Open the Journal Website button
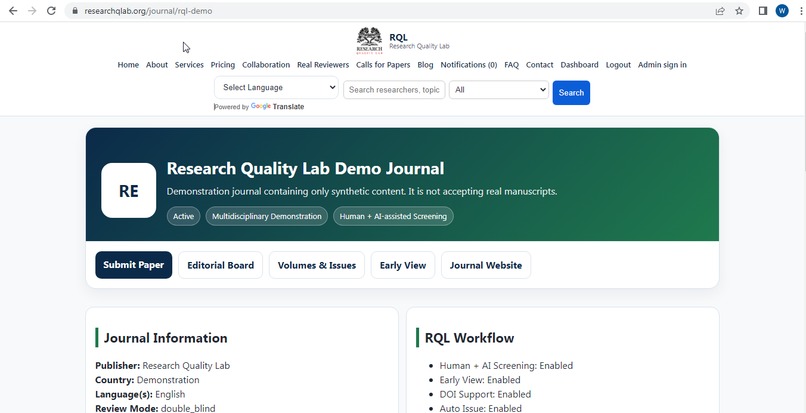Image resolution: width=806 pixels, height=413 pixels. (x=486, y=265)
